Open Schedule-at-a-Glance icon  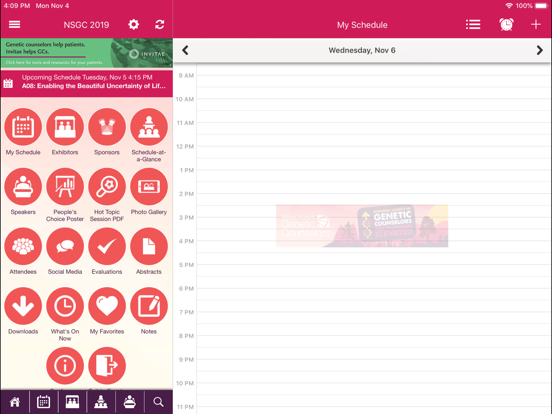149,127
